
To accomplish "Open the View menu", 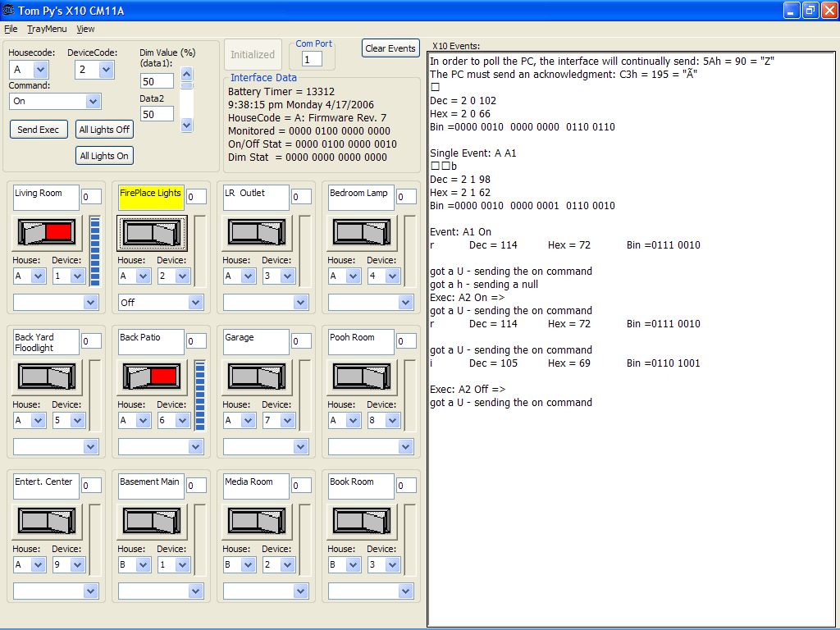I will click(85, 29).
